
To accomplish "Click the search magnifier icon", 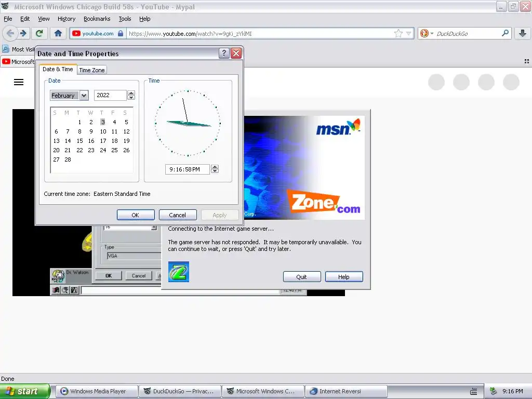I will tap(505, 33).
